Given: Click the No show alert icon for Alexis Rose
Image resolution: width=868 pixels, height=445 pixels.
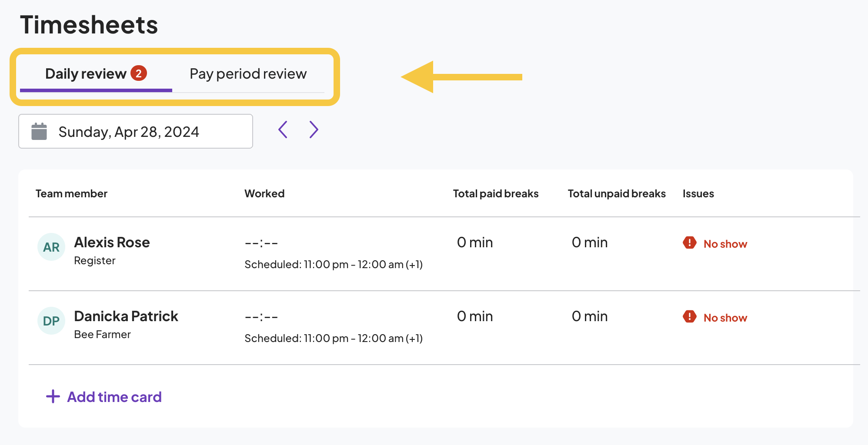Looking at the screenshot, I should tap(689, 243).
